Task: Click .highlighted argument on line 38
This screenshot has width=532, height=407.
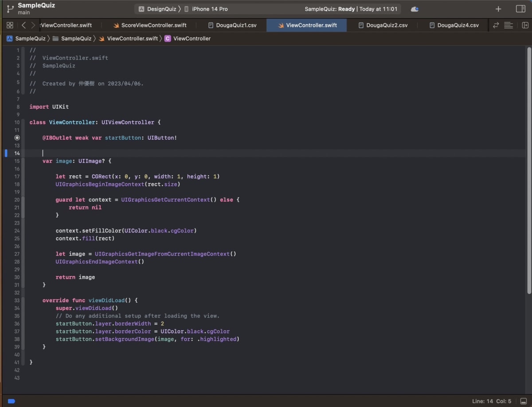Action: point(216,339)
